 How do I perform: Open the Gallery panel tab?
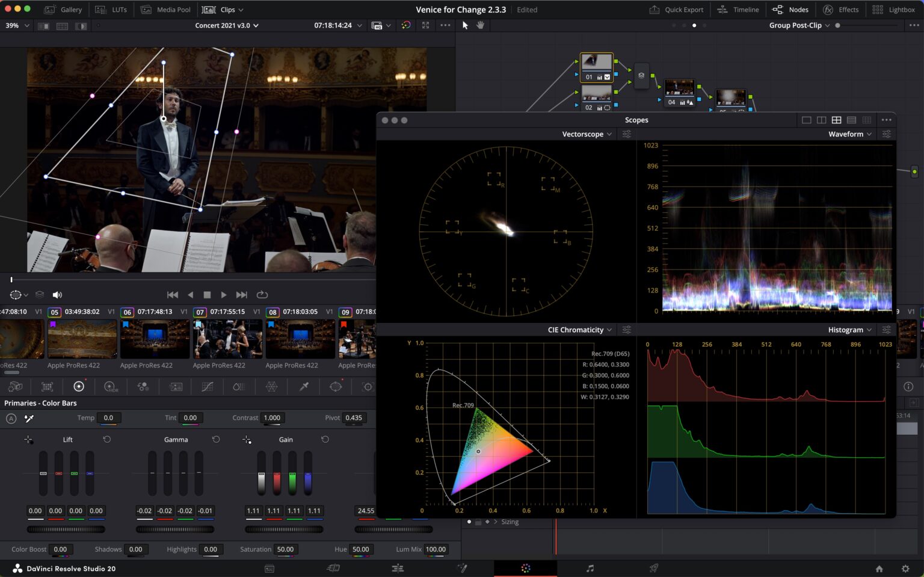tap(63, 10)
